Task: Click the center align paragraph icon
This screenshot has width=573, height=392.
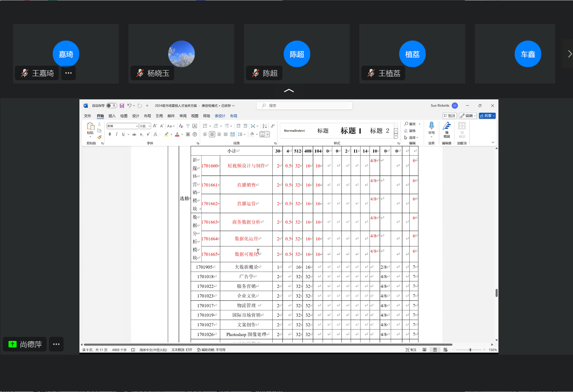Action: click(x=212, y=134)
